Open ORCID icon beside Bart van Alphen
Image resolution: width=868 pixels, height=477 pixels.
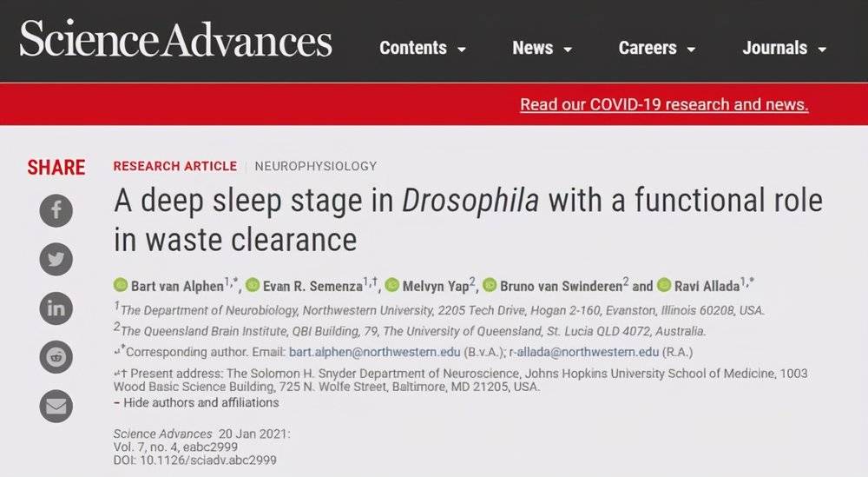(x=121, y=285)
